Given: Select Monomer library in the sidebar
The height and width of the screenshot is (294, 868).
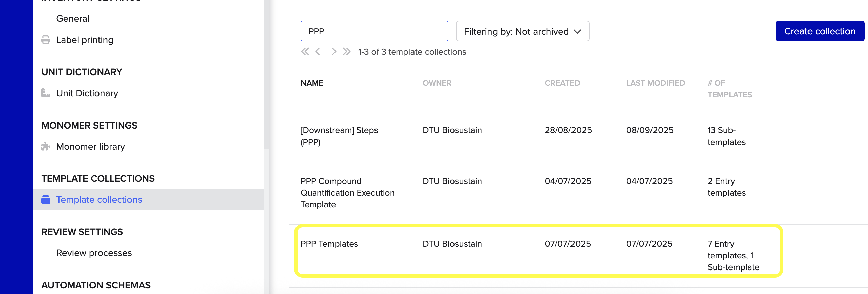Looking at the screenshot, I should (91, 147).
